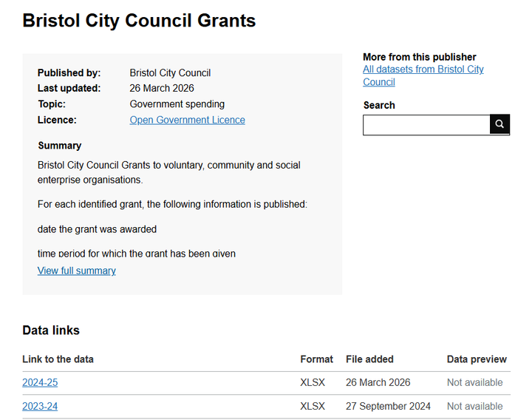Screen dimensions: 532x420
Task: Click the Summary heading
Action: tap(60, 146)
